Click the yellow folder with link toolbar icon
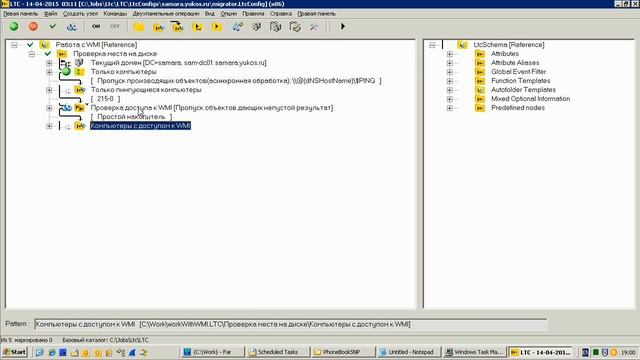 tap(158, 27)
